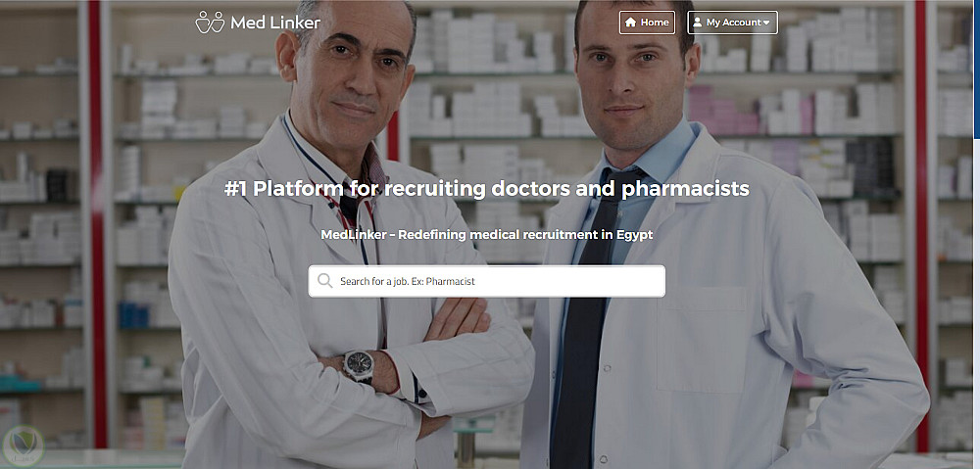Viewport: 980px width, 469px height.
Task: Click the Med Linker brand name text
Action: [x=275, y=23]
